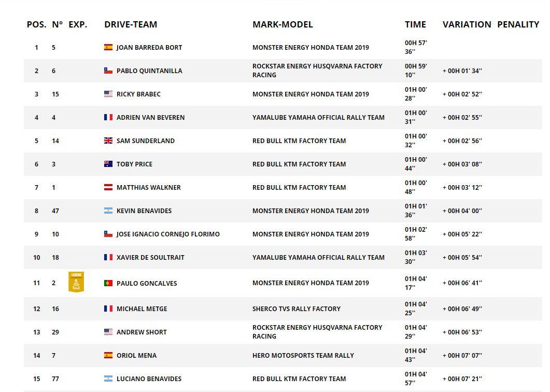Click the Argentina flag beside Kevin Benavides
The image size is (550, 392).
108,211
